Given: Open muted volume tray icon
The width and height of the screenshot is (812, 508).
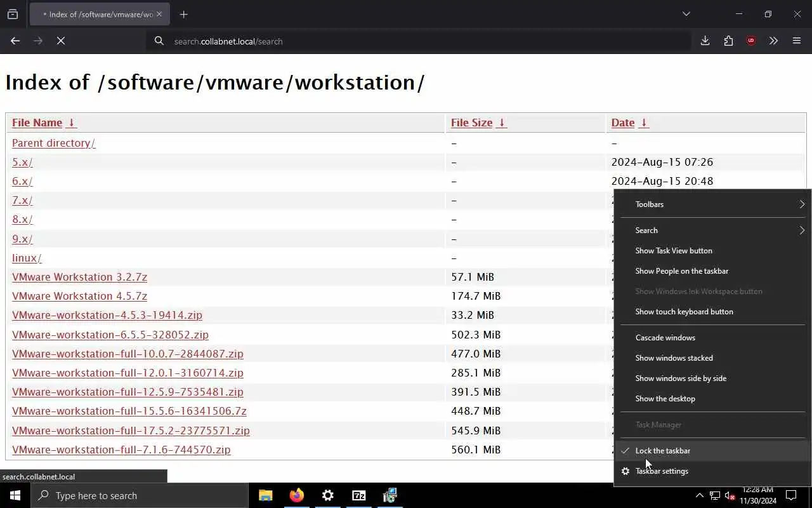Looking at the screenshot, I should tap(730, 495).
